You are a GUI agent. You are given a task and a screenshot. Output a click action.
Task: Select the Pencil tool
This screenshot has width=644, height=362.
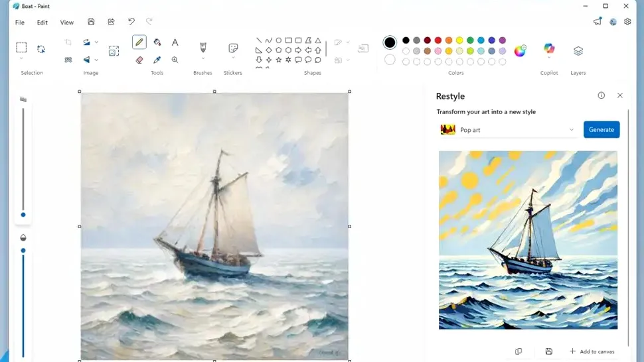pos(139,42)
